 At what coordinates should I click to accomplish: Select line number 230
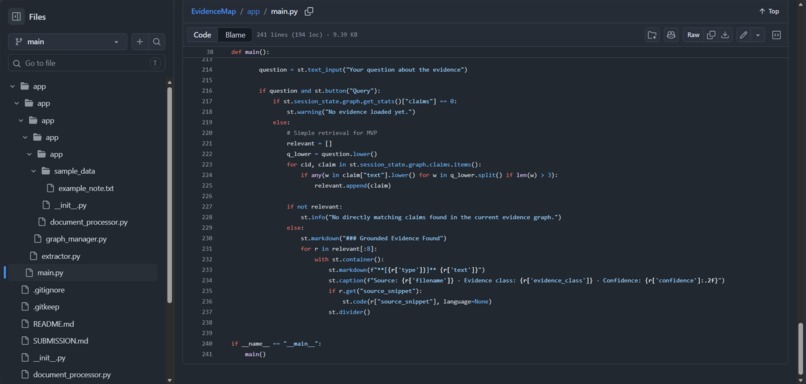[x=207, y=238]
